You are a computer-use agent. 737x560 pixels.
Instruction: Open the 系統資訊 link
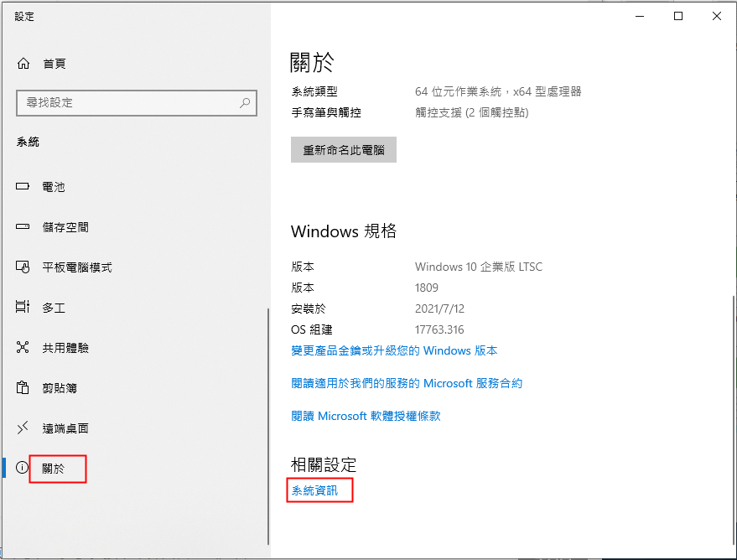314,490
